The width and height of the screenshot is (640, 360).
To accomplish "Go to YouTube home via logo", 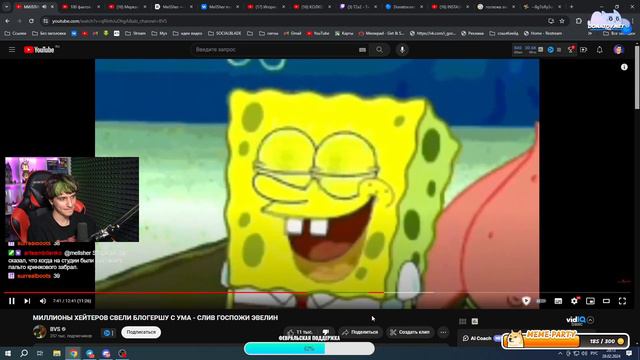I will point(39,49).
